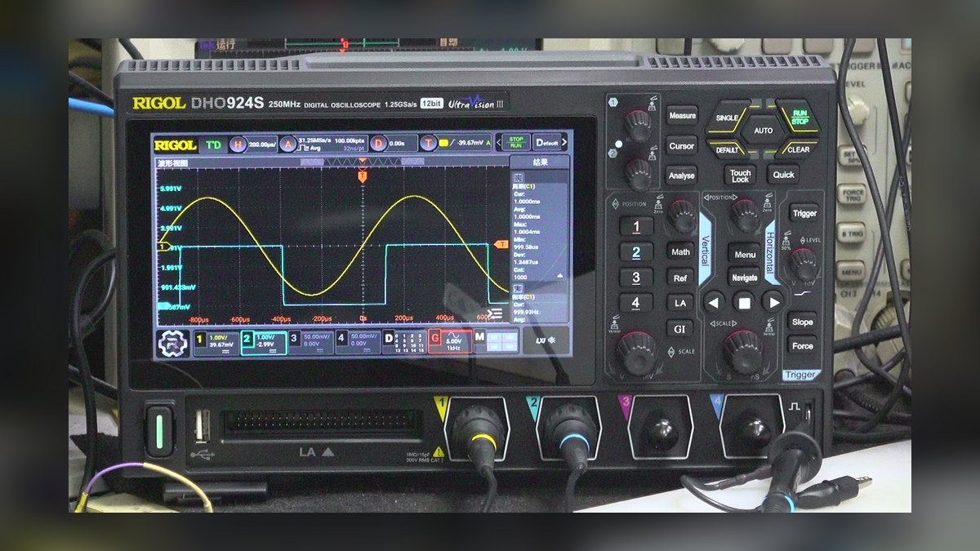Open the Trigger menu key

(804, 213)
